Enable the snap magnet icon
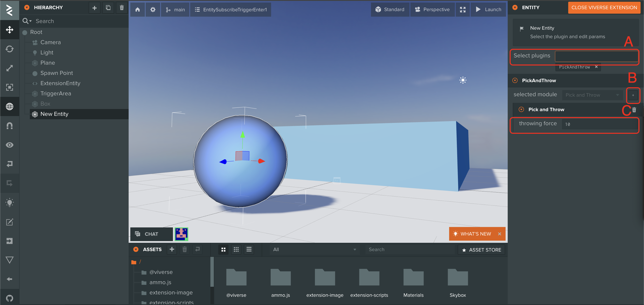This screenshot has height=305, width=644. [x=10, y=126]
